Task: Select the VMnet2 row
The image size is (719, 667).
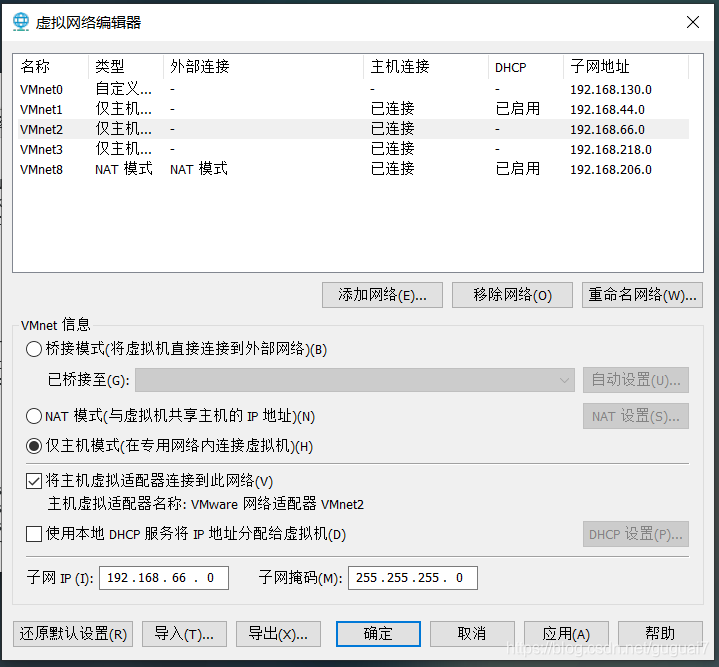Action: tap(353, 129)
